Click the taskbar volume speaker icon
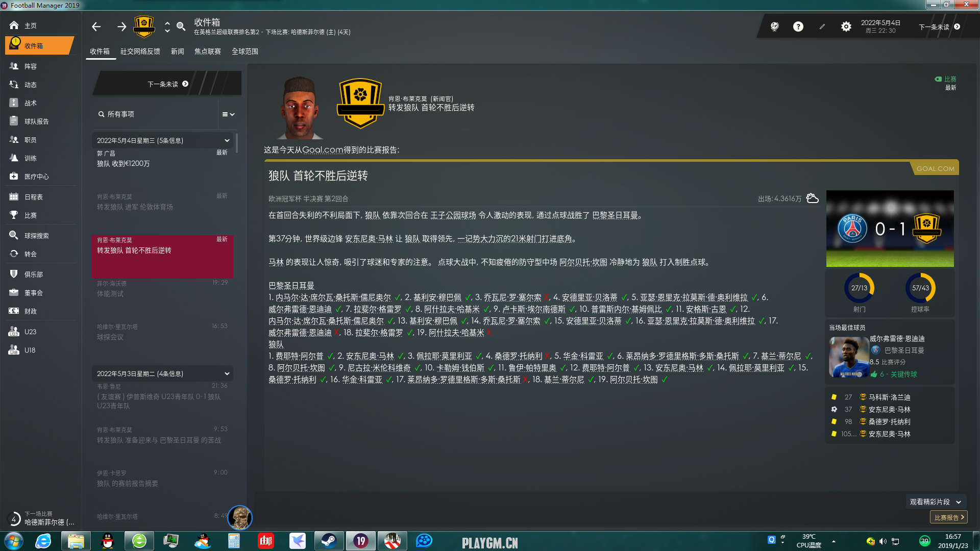This screenshot has width=980, height=551. pyautogui.click(x=883, y=541)
